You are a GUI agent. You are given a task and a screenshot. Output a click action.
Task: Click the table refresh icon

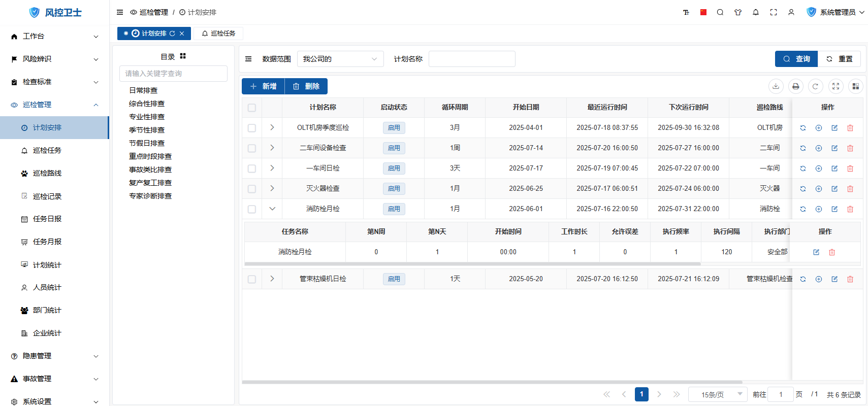coord(815,86)
